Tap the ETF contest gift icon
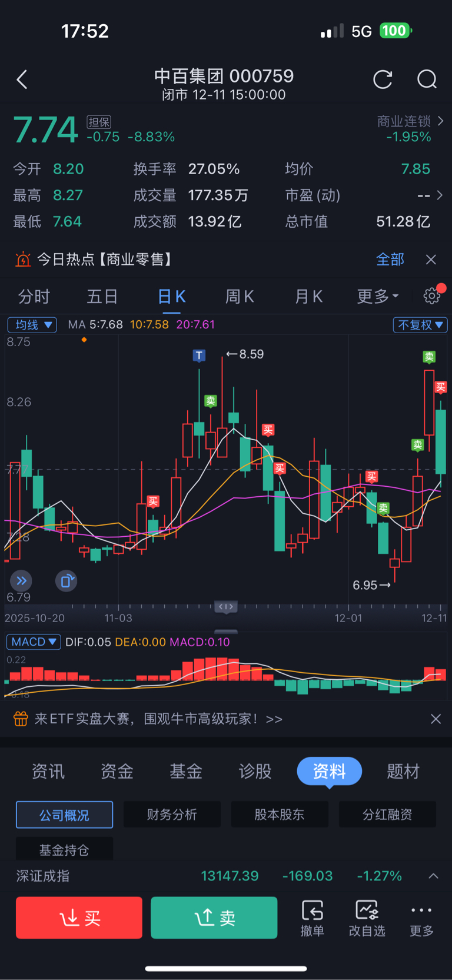 [x=21, y=719]
